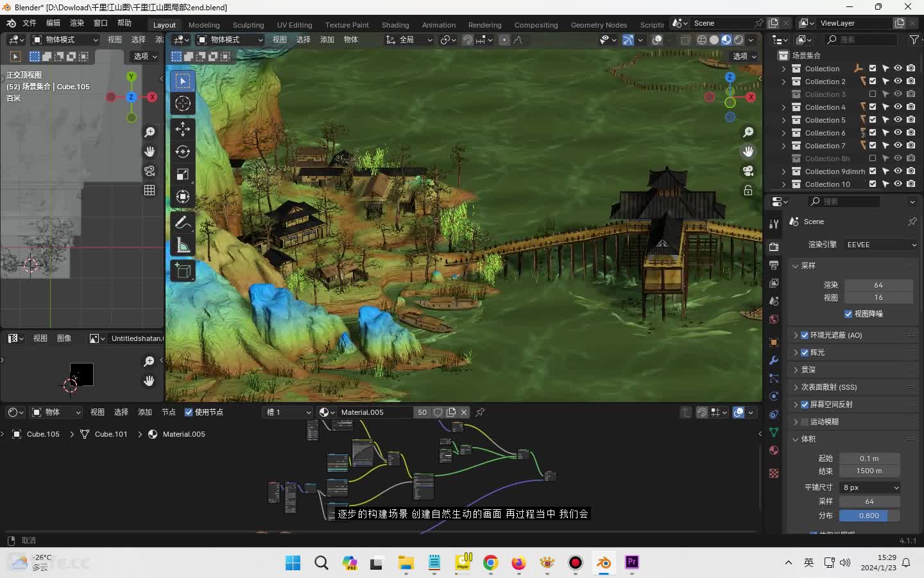
Task: Hide Collection 10 with its eye icon
Action: pyautogui.click(x=898, y=184)
